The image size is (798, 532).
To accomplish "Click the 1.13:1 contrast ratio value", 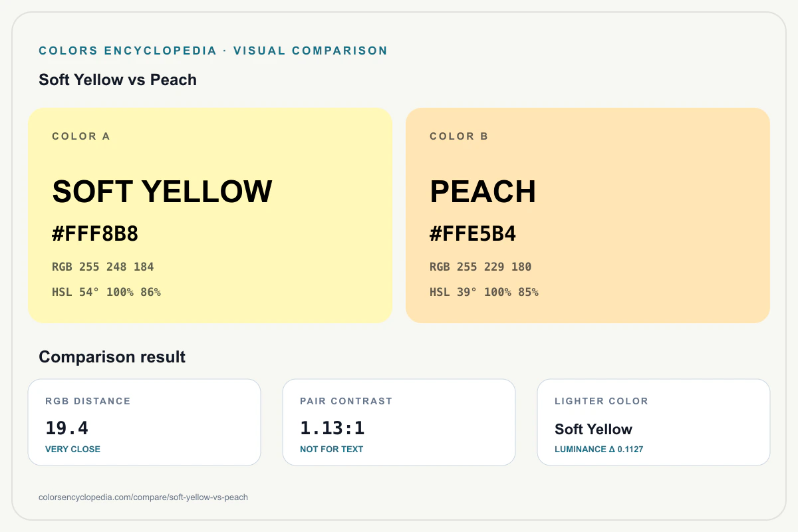I will point(332,428).
